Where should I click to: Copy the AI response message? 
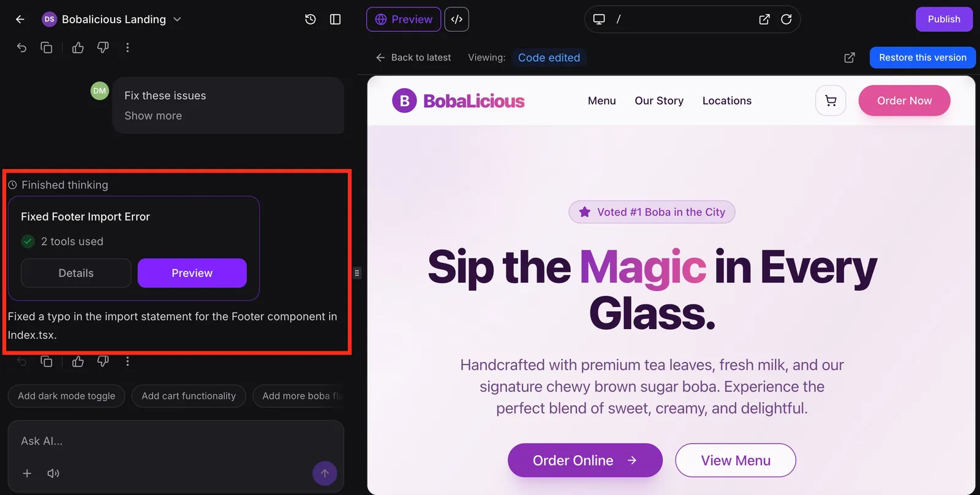point(47,361)
